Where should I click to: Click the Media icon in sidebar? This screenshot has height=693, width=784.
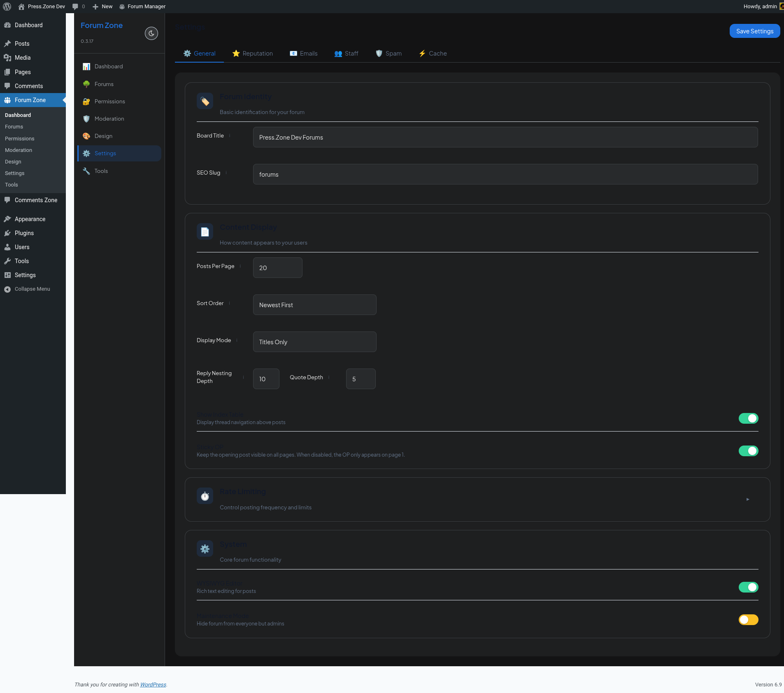[7, 58]
